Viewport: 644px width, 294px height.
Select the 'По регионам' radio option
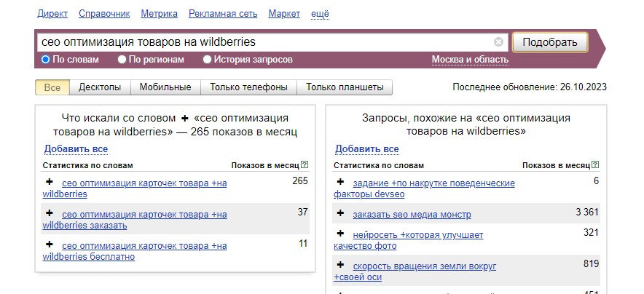122,60
